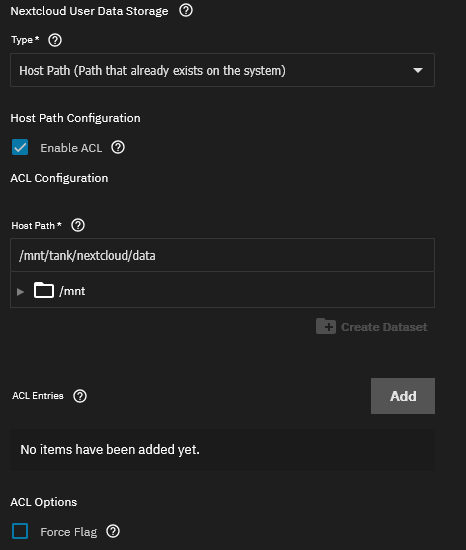The height and width of the screenshot is (550, 466).
Task: Click the ACL Configuration heading
Action: [59, 178]
